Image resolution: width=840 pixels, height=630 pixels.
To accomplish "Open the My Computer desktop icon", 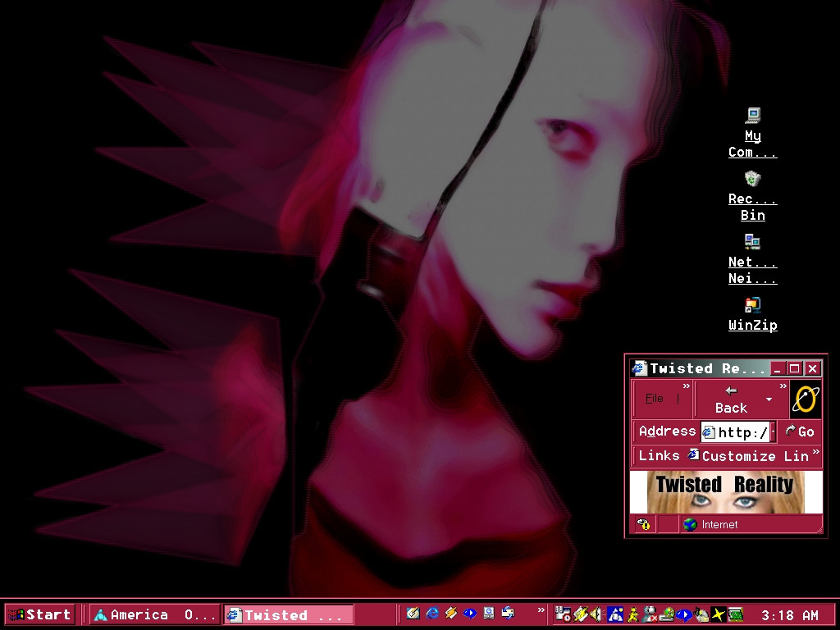I will click(x=753, y=133).
